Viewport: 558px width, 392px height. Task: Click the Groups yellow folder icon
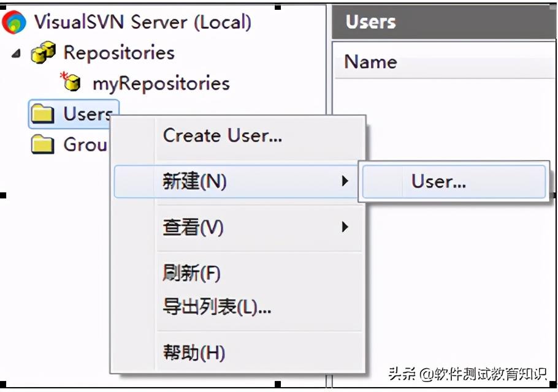(x=42, y=145)
